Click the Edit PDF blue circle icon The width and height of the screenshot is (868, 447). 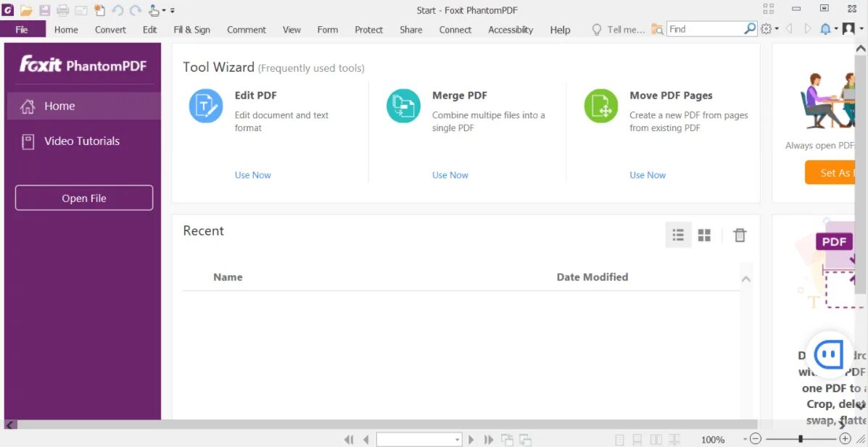pos(206,106)
